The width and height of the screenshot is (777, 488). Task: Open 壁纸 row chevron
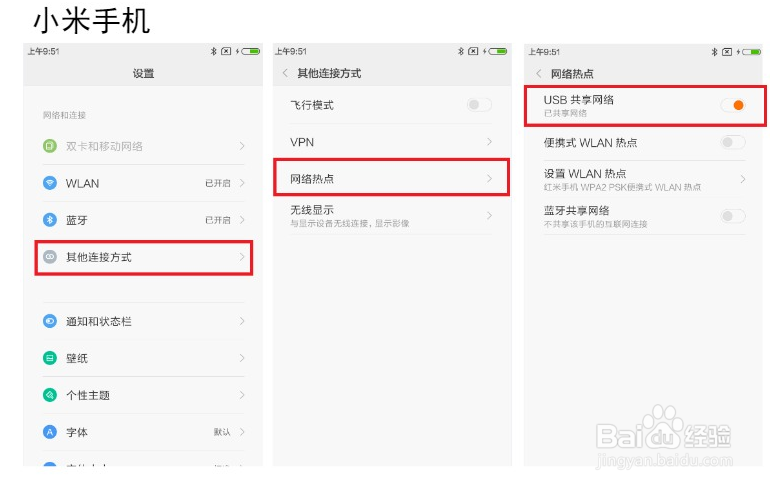pos(242,358)
